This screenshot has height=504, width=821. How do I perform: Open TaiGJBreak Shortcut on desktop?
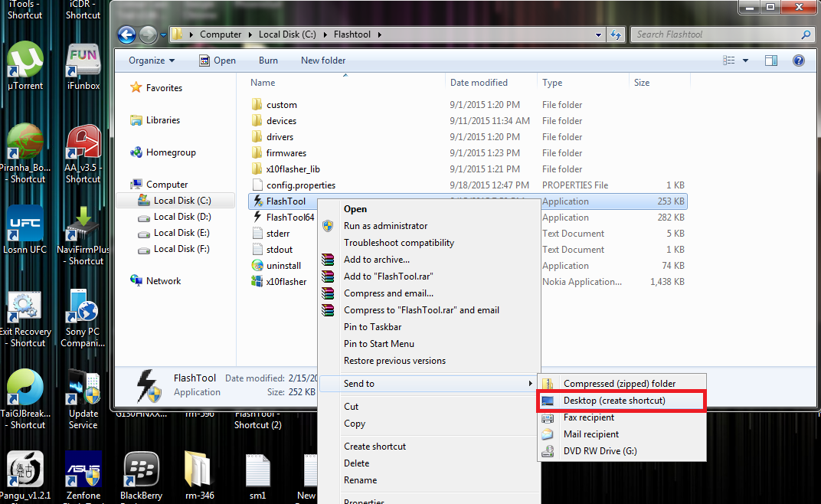click(25, 399)
